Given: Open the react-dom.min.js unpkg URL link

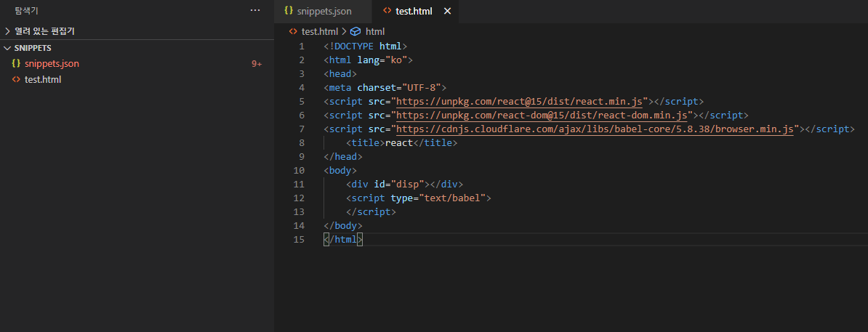Looking at the screenshot, I should (x=542, y=115).
